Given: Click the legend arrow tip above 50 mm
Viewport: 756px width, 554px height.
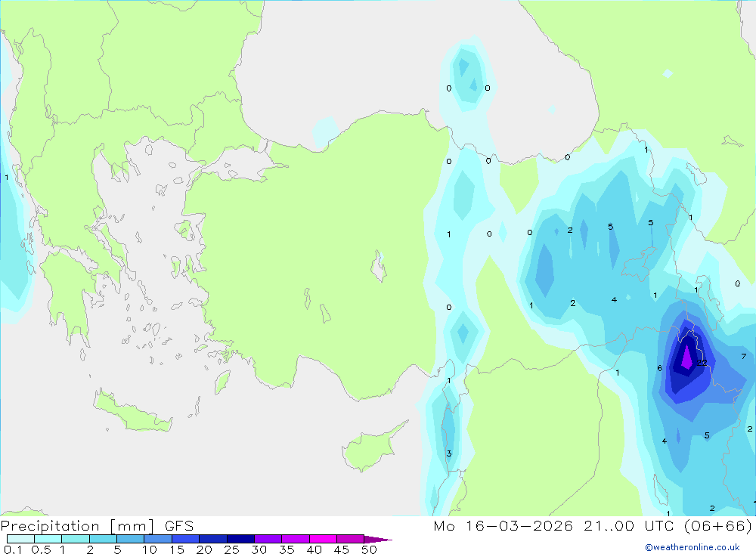Looking at the screenshot, I should tap(378, 539).
